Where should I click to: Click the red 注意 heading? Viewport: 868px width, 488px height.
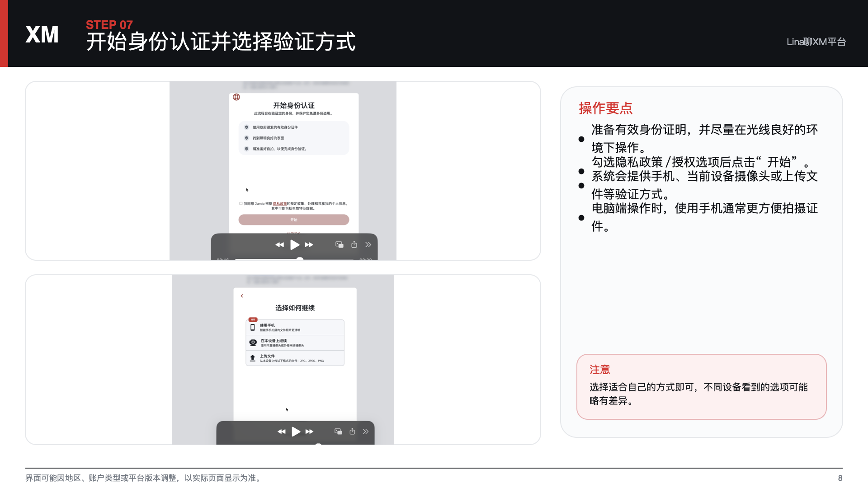click(600, 370)
